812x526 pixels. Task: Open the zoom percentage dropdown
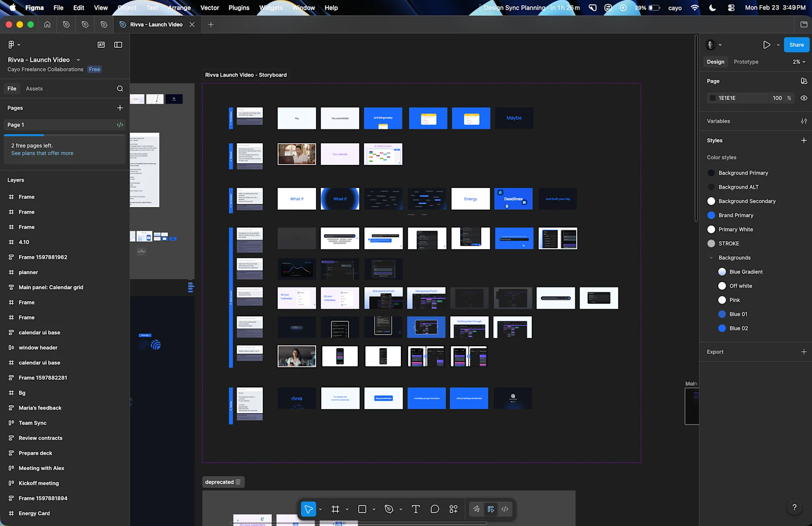(799, 62)
